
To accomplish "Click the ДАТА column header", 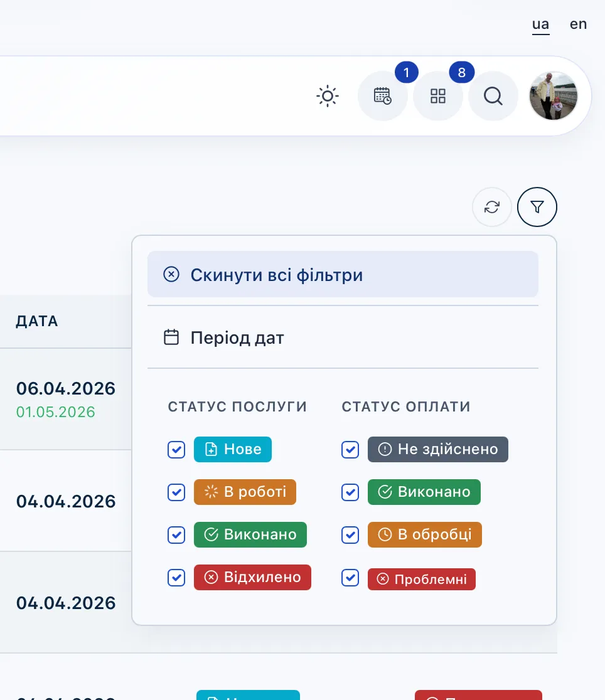I will click(x=37, y=322).
